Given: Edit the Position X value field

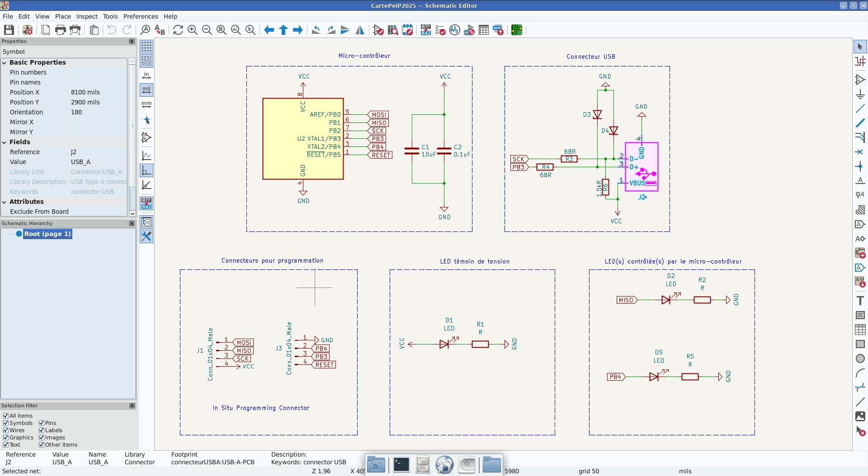Looking at the screenshot, I should click(97, 92).
